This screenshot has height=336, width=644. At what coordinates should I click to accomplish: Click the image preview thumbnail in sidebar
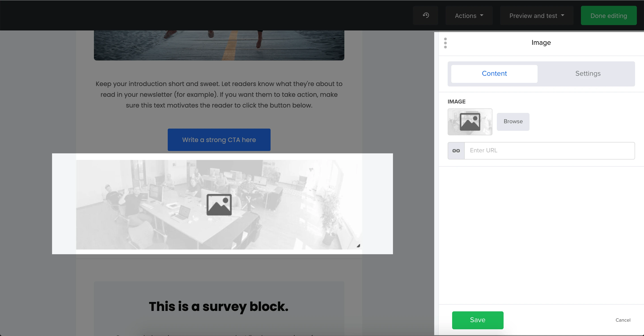click(470, 122)
